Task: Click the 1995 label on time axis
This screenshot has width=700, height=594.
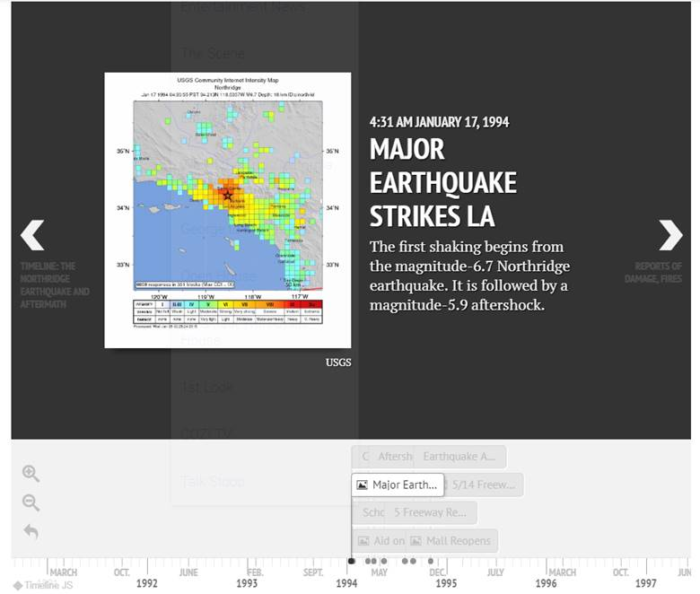Action: point(446,583)
